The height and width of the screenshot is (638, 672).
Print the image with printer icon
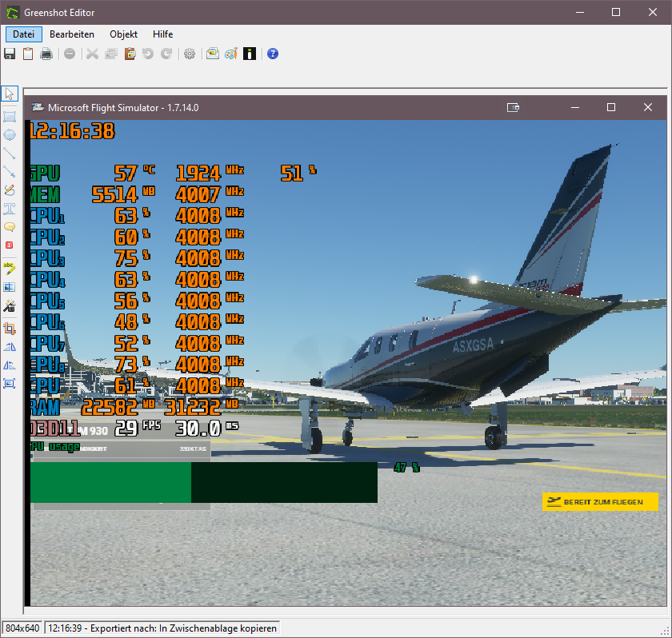tap(46, 54)
